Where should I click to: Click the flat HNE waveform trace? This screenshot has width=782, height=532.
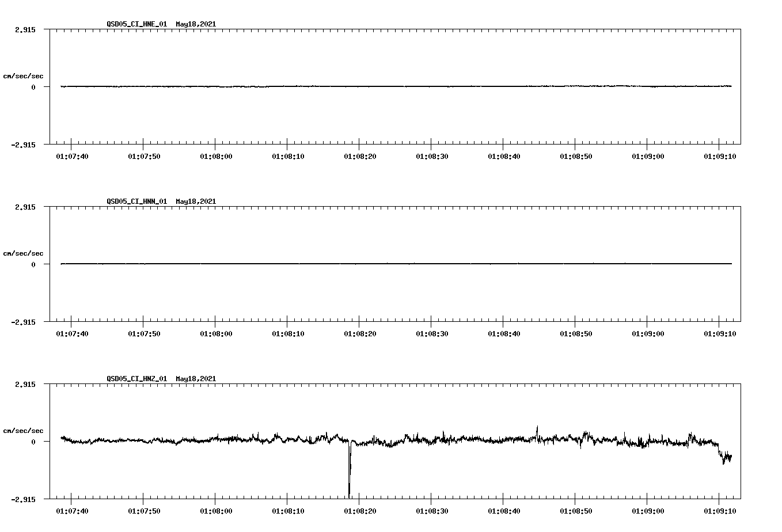[x=346, y=86]
